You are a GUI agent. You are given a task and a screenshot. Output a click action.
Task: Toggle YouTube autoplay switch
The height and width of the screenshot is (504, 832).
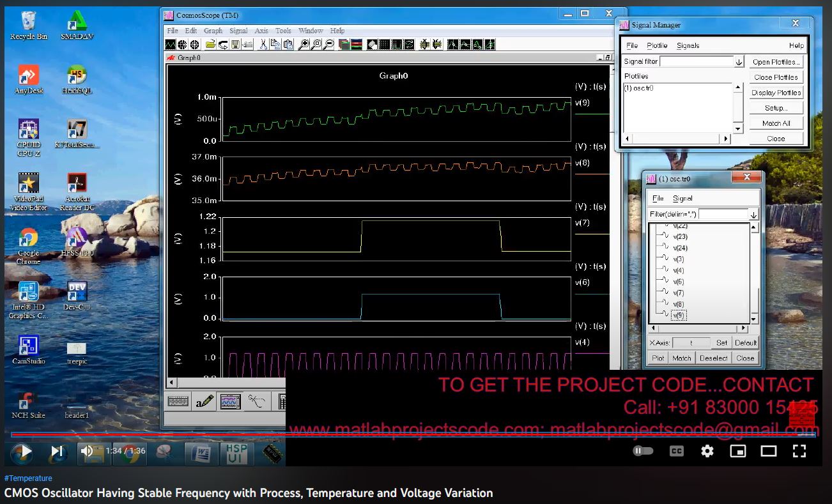[x=643, y=451]
